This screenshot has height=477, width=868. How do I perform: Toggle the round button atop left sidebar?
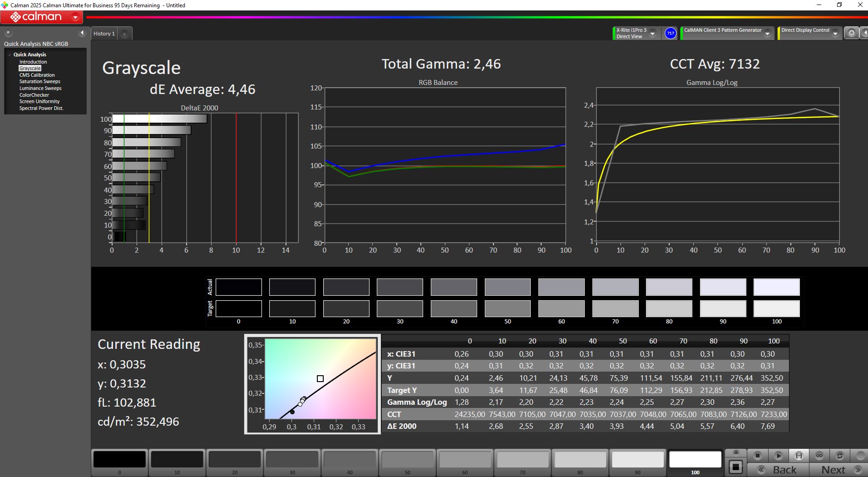[x=8, y=33]
